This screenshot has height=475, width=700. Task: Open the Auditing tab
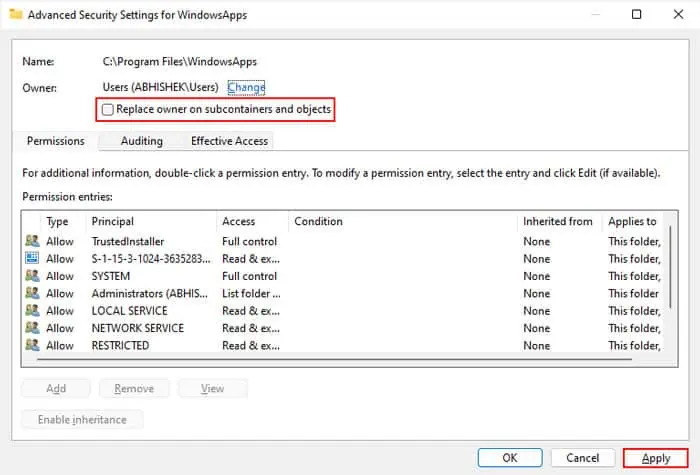tap(142, 141)
